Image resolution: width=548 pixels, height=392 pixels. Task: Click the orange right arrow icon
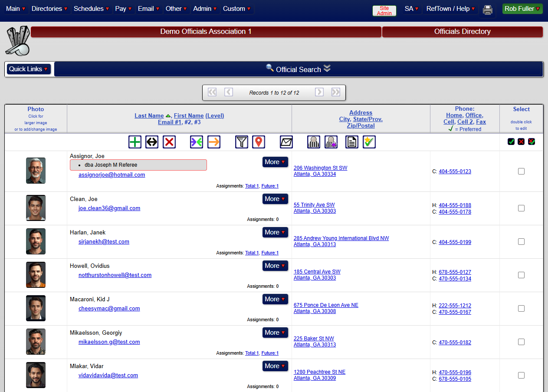213,142
